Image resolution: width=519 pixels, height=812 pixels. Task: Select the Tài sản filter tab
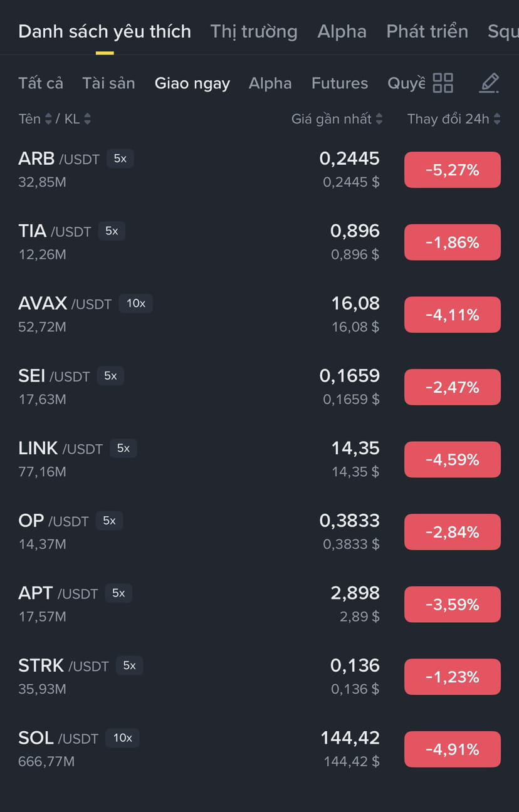click(x=108, y=83)
